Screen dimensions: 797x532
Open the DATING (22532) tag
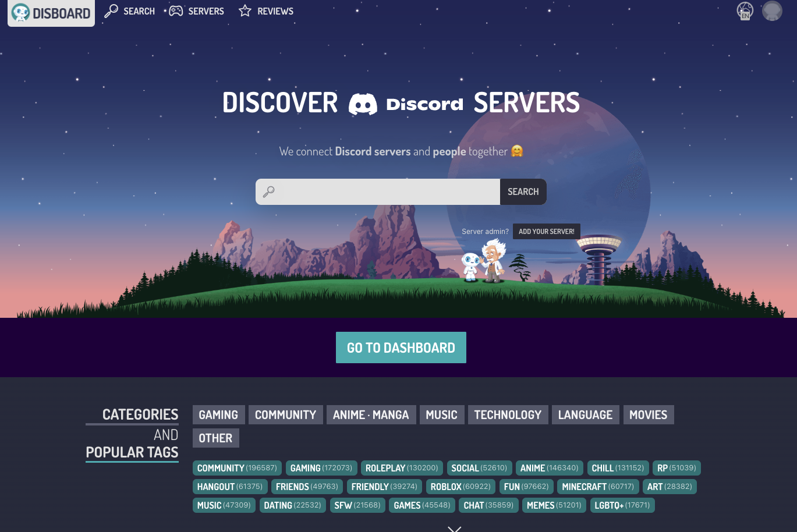pyautogui.click(x=292, y=505)
